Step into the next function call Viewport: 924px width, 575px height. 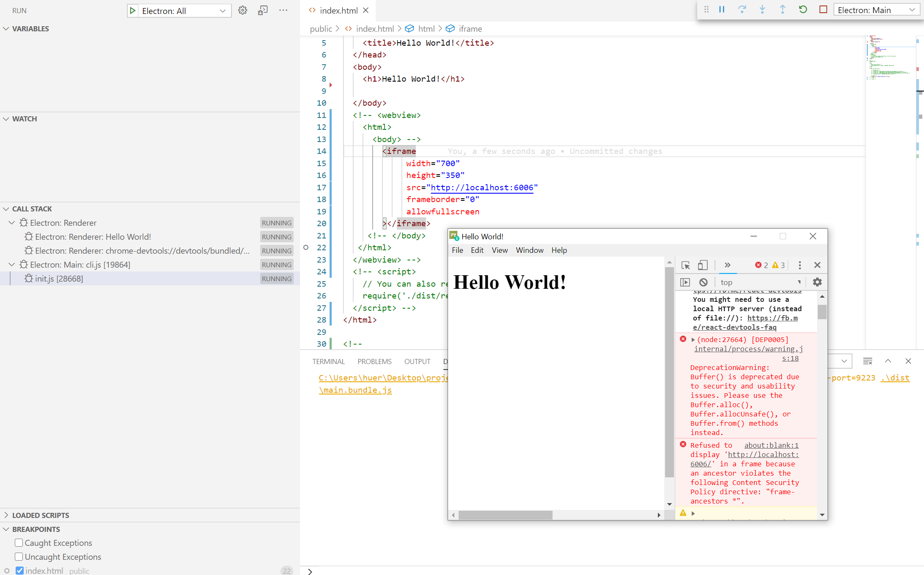762,9
